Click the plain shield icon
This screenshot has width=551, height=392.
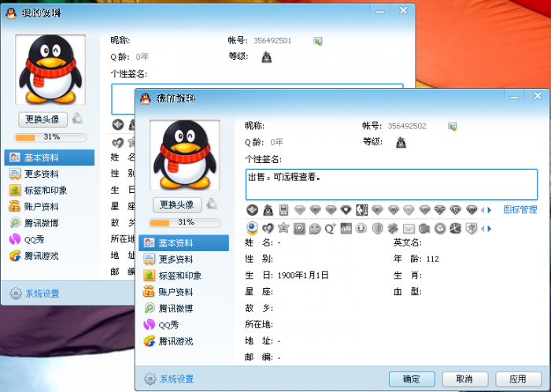tap(377, 228)
